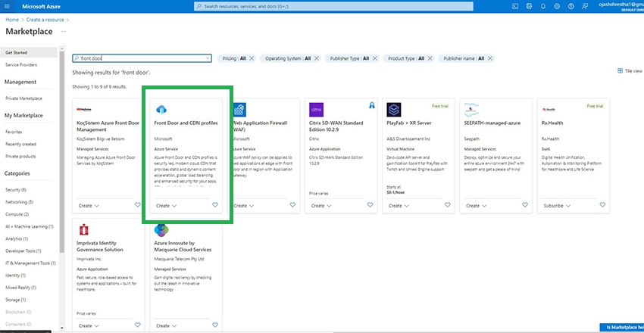Open Favorites under My Marketplace
644x333 pixels.
[x=14, y=132]
